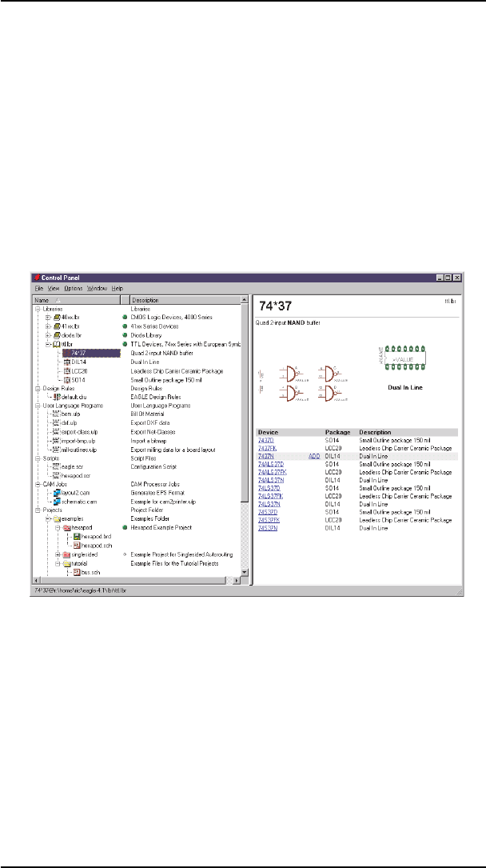Image resolution: width=486 pixels, height=868 pixels.
Task: Click the LCC20 package icon
Action: pos(67,371)
